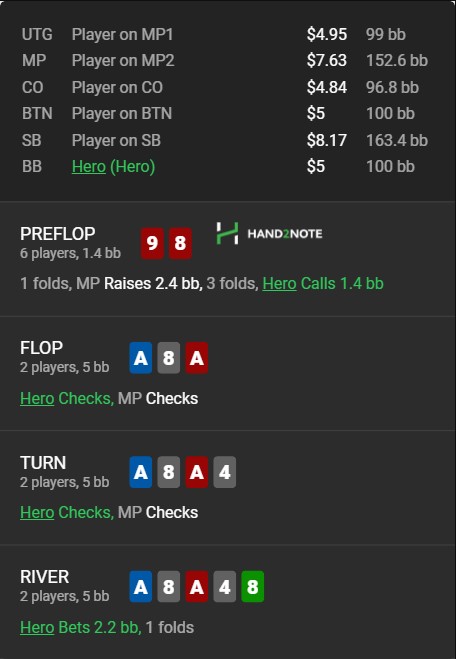Click the UTG position label
This screenshot has width=456, height=659.
tap(37, 34)
